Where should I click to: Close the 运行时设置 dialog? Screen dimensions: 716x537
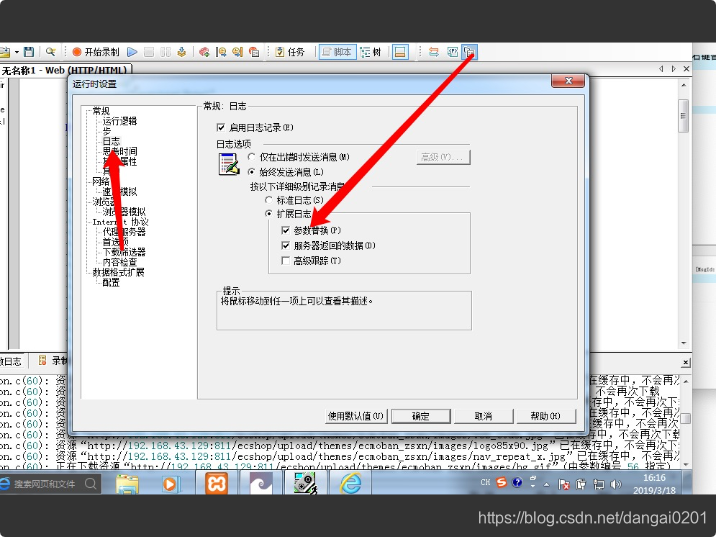[x=568, y=81]
